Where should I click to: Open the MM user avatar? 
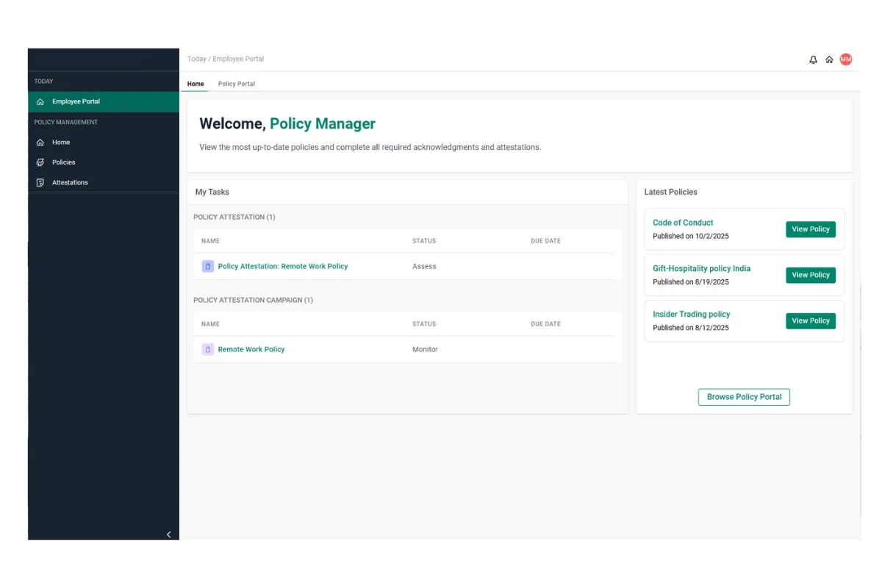(845, 59)
